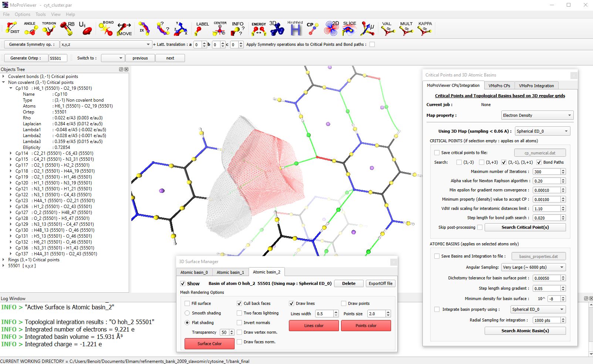Click the Hirshfeld surface icon
The width and height of the screenshot is (593, 364).
click(295, 28)
